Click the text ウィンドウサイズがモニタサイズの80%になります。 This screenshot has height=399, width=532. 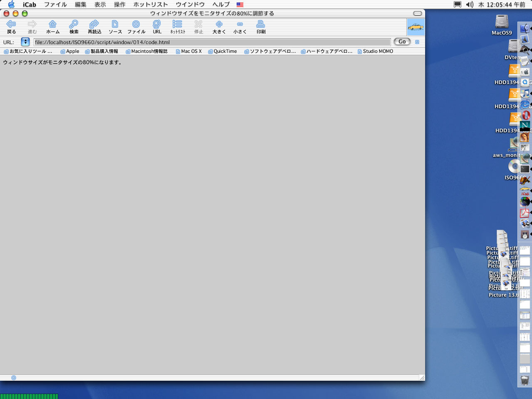click(x=62, y=62)
